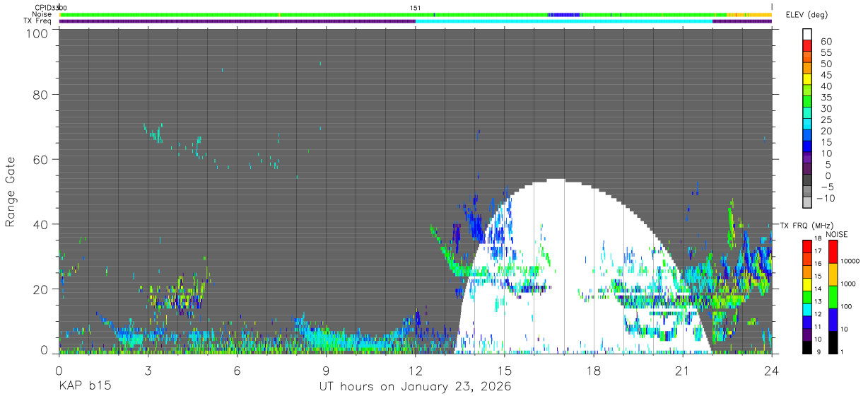The height and width of the screenshot is (401, 868).
Task: Click the cyan swatch in TX FRQ legend
Action: tap(807, 309)
